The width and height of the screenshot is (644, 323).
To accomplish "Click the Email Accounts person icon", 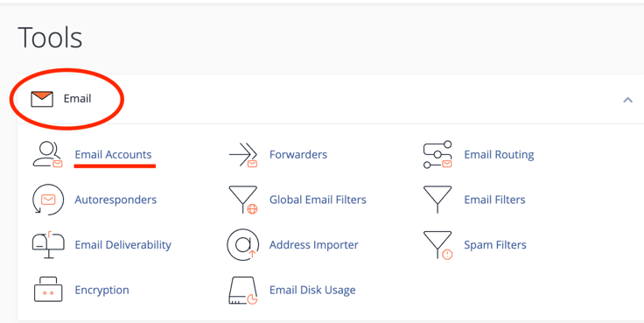I will pyautogui.click(x=47, y=155).
